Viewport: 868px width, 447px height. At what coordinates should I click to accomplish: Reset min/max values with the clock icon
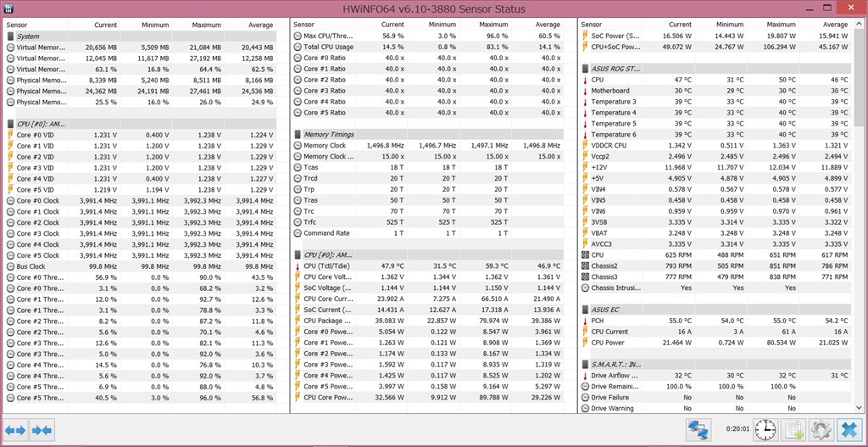[x=766, y=429]
